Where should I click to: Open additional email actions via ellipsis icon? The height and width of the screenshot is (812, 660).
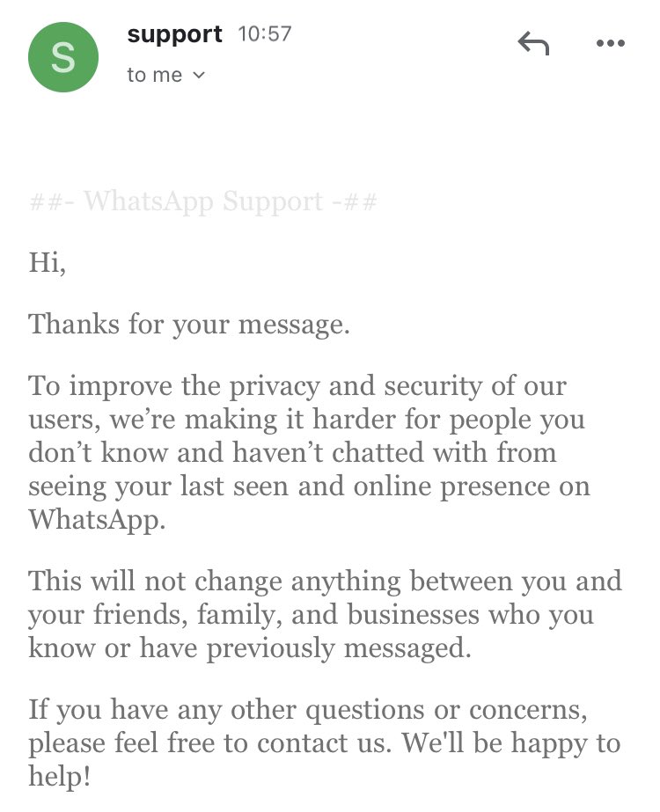pos(611,42)
